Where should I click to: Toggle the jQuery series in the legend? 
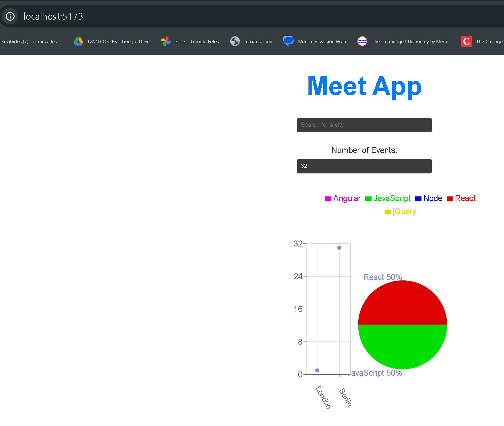click(400, 211)
